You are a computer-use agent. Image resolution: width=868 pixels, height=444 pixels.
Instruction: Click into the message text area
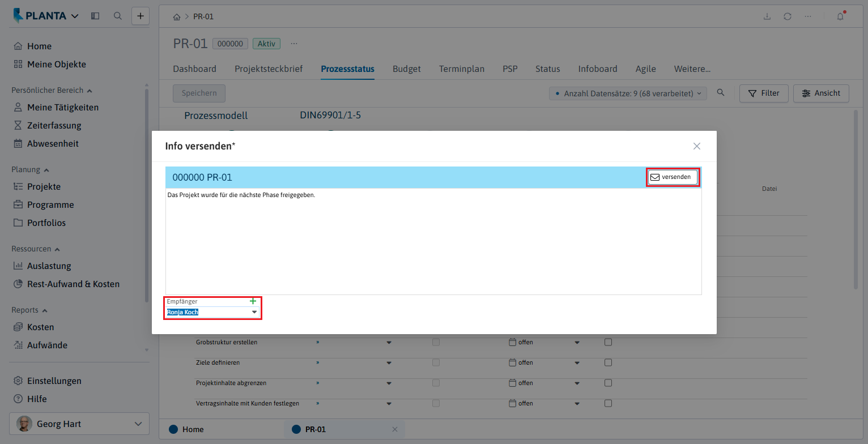click(x=433, y=241)
